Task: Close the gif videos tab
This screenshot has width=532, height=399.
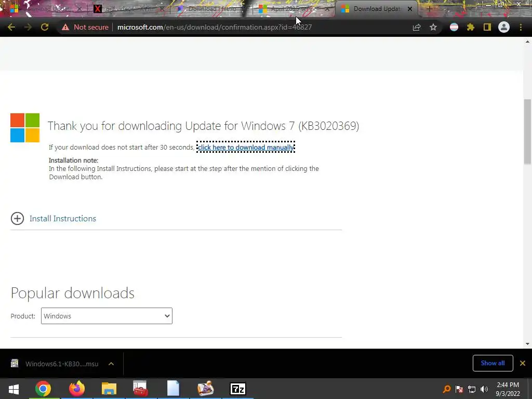Action: [162, 9]
